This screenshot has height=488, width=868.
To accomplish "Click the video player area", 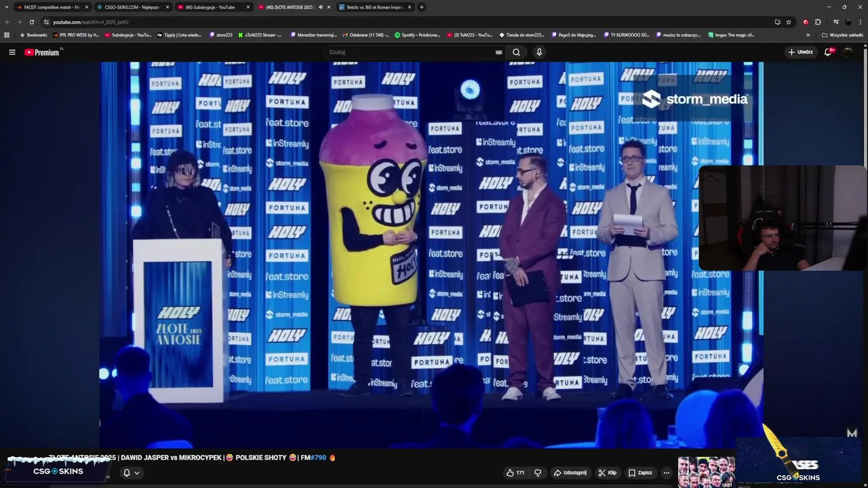I will click(432, 254).
